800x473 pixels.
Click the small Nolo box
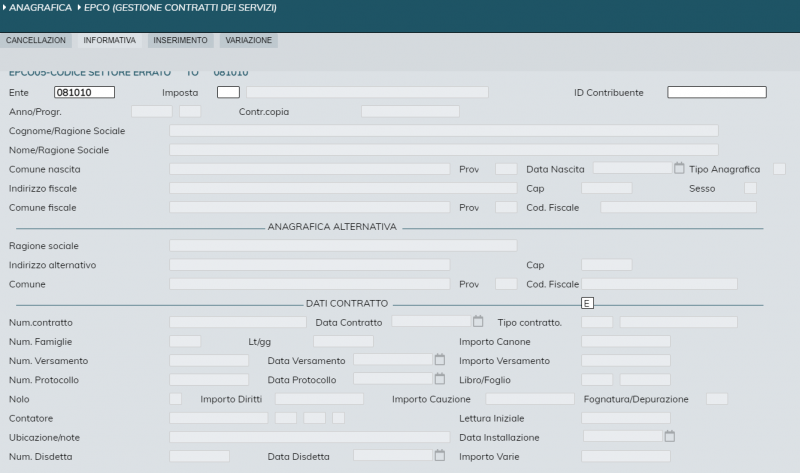(175, 399)
